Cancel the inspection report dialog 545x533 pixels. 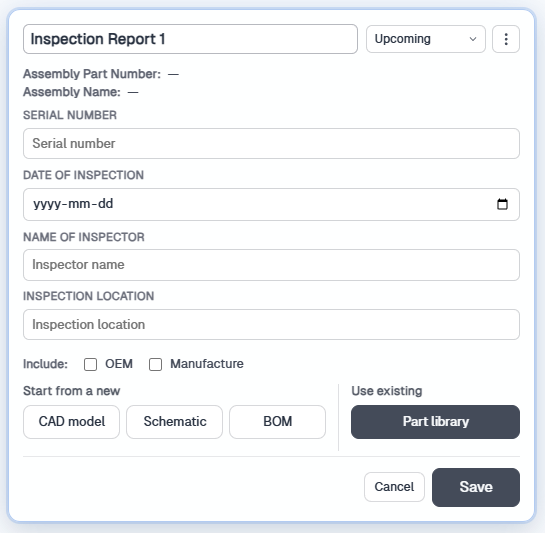click(394, 487)
